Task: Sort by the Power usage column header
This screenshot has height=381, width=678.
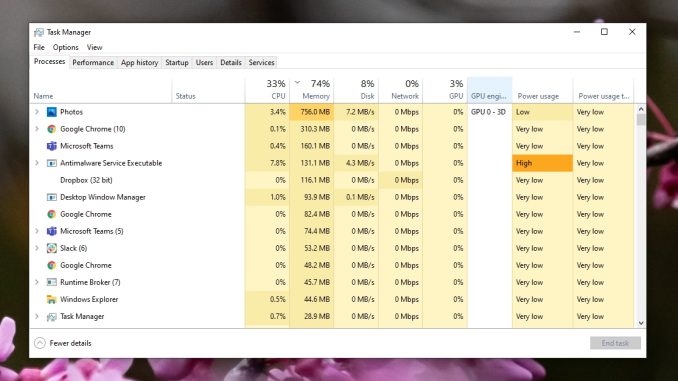Action: click(543, 90)
